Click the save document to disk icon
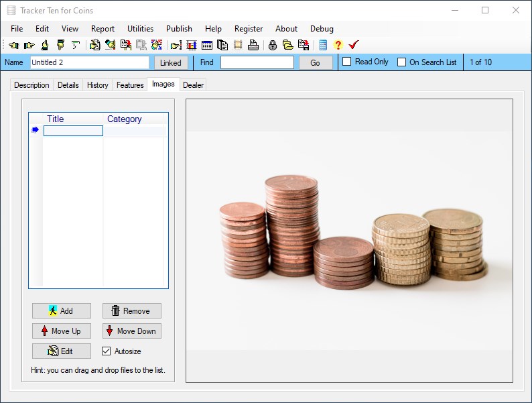Viewport: 532px width, 403px height. pos(304,45)
